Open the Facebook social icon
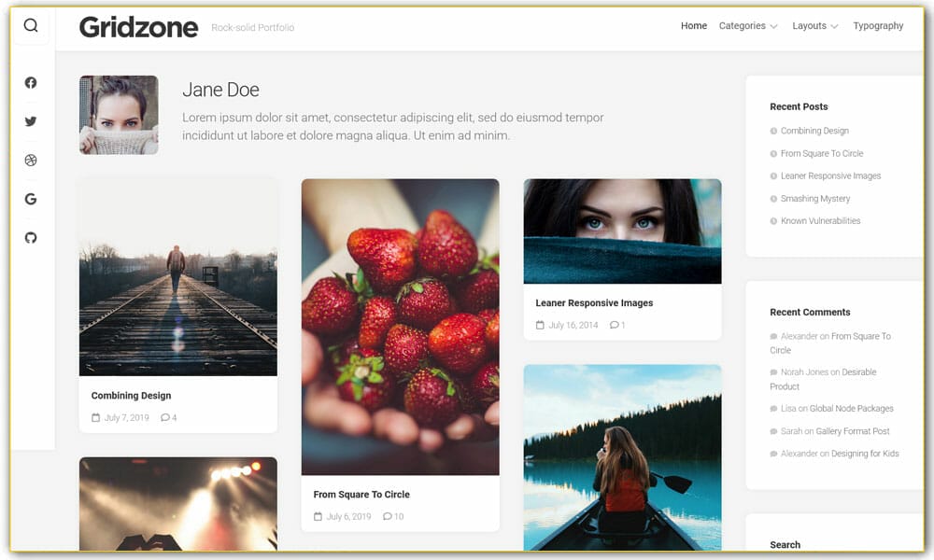 coord(31,83)
